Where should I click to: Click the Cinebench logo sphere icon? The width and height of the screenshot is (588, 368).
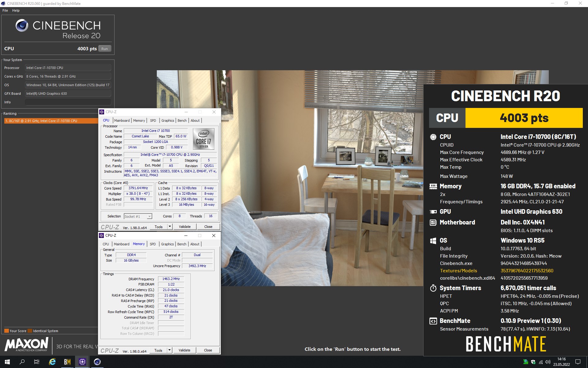22,25
